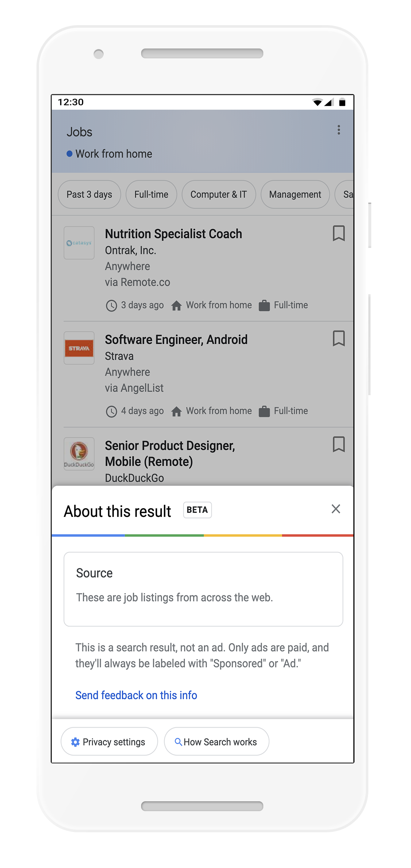This screenshot has width=411, height=868.
Task: Click the gear icon in Privacy settings
Action: point(75,742)
